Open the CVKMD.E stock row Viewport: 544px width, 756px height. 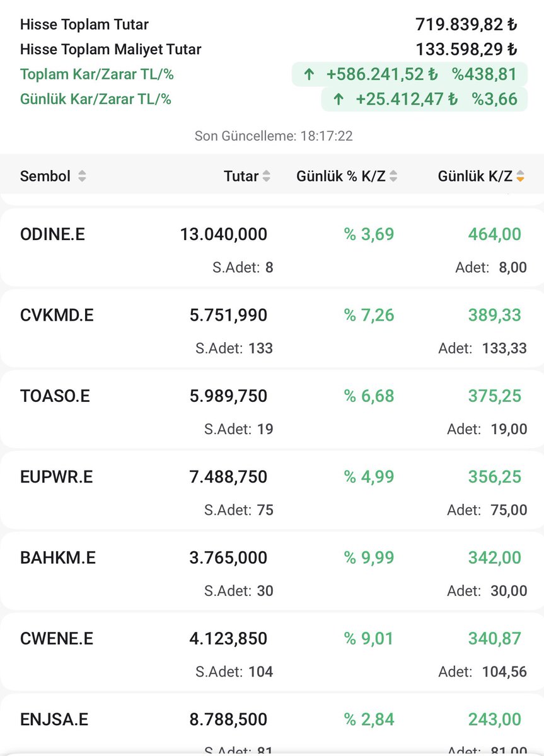(272, 329)
